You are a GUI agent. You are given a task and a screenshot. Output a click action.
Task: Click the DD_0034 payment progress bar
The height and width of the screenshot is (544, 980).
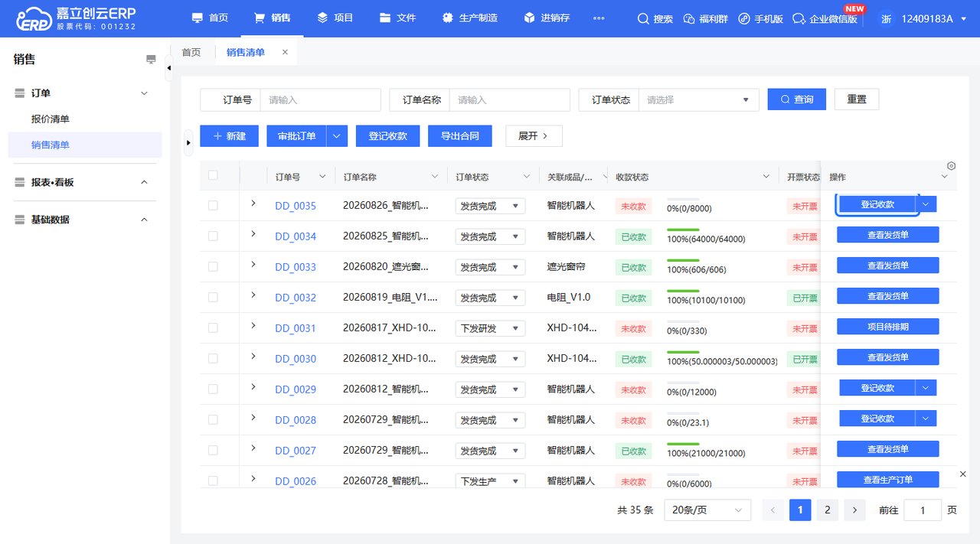[x=684, y=230]
